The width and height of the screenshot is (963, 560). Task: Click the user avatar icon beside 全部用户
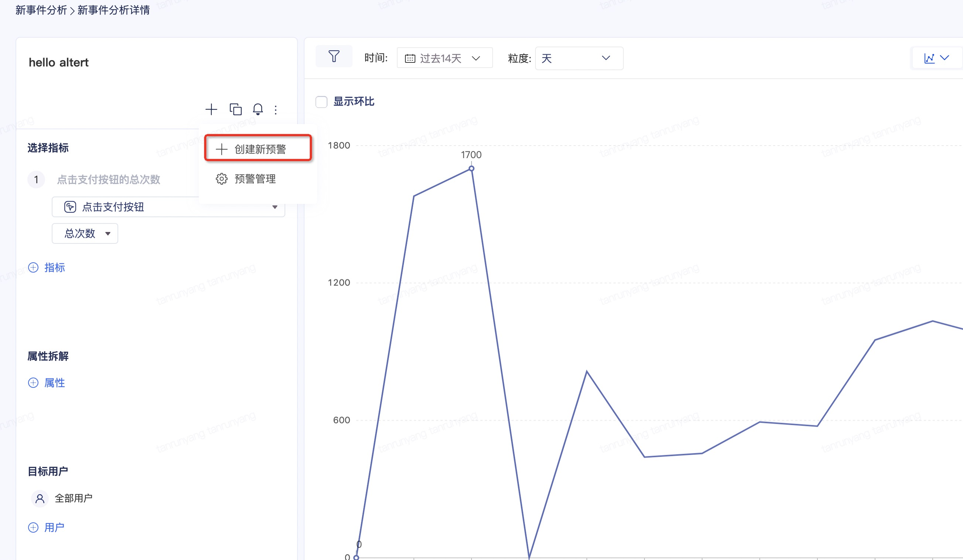[x=40, y=499]
